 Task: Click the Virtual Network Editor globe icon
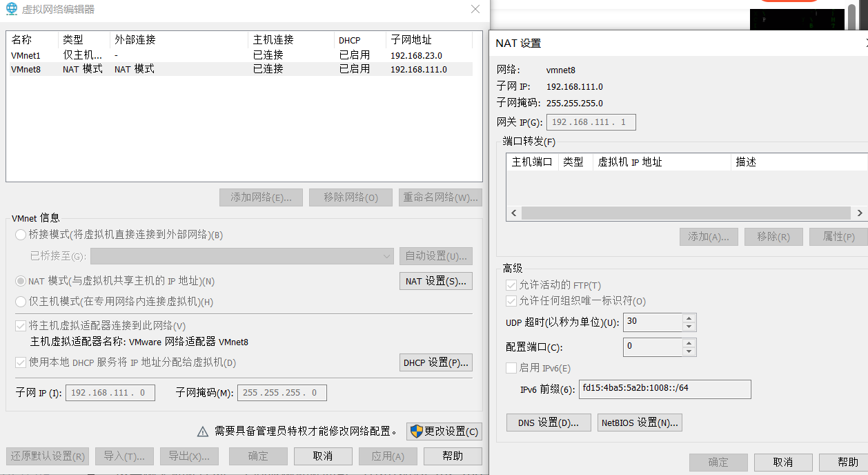12,9
